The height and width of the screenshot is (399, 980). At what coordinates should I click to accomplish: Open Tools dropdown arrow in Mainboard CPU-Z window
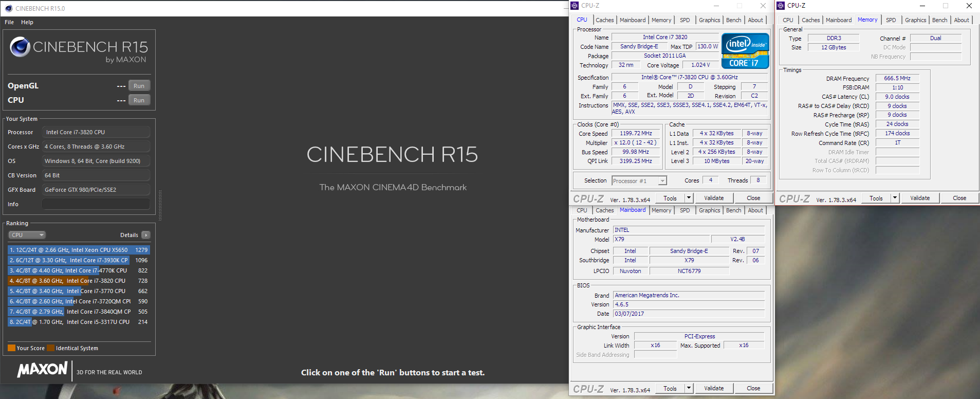689,388
